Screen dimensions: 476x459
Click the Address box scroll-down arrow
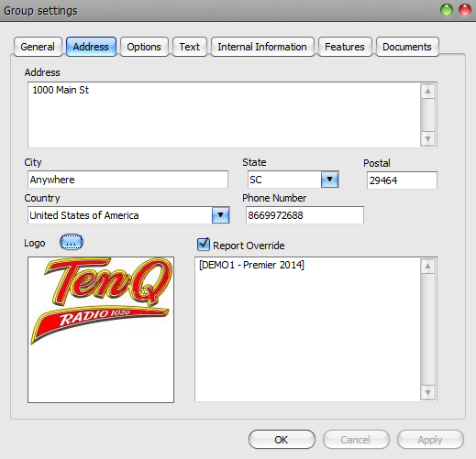click(427, 139)
